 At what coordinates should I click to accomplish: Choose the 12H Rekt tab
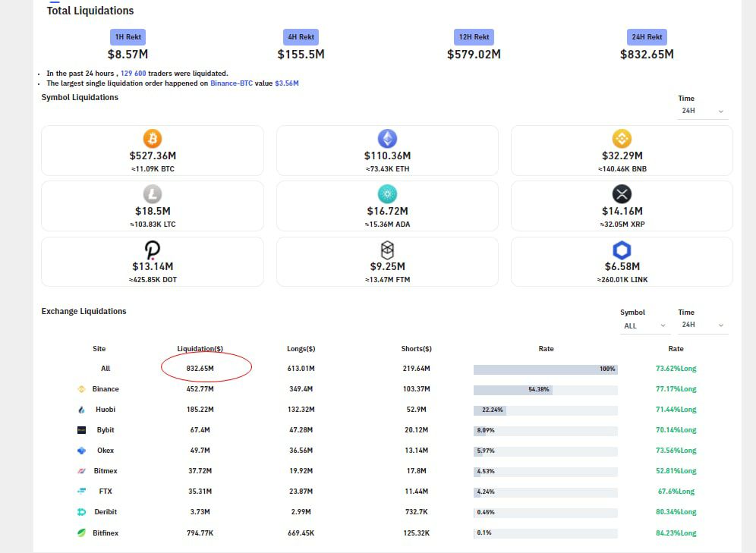click(x=474, y=37)
